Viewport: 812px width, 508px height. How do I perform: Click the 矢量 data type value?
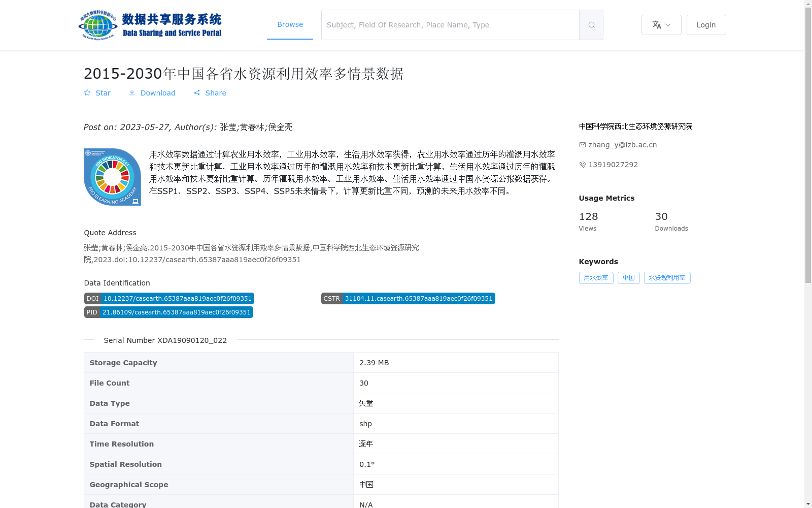(x=366, y=403)
